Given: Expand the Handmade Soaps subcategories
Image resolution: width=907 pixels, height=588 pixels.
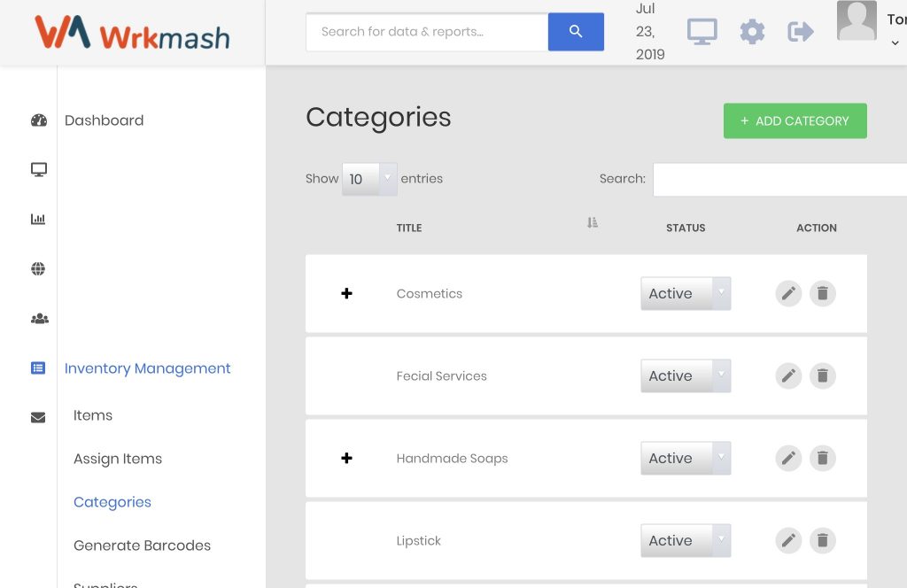Looking at the screenshot, I should 346,459.
